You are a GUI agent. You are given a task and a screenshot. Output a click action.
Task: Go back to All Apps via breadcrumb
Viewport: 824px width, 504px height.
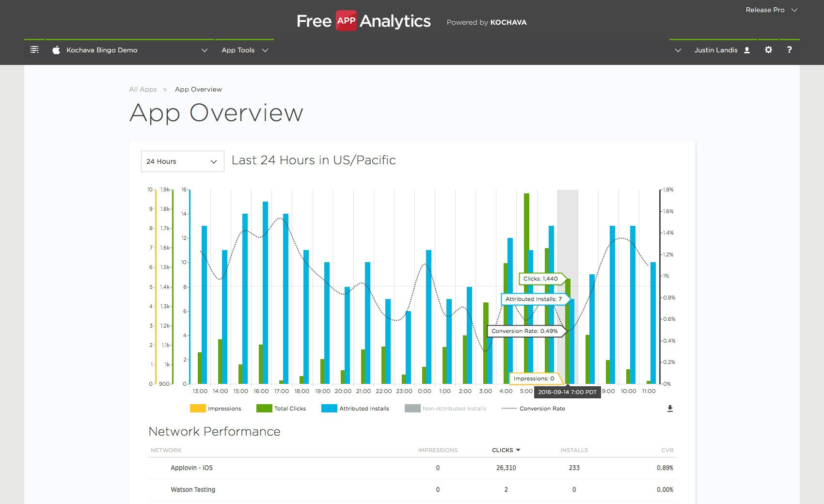point(143,89)
